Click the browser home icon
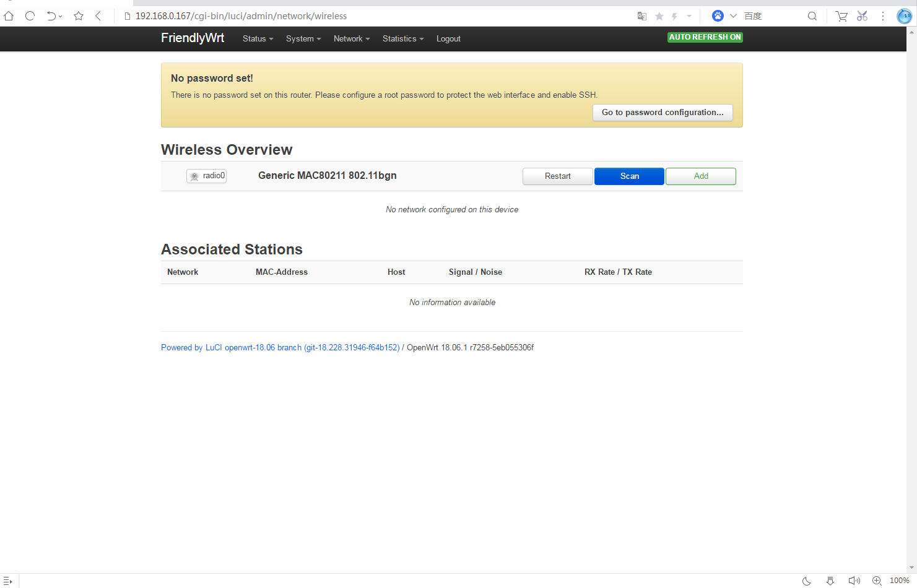917x588 pixels. 9,16
